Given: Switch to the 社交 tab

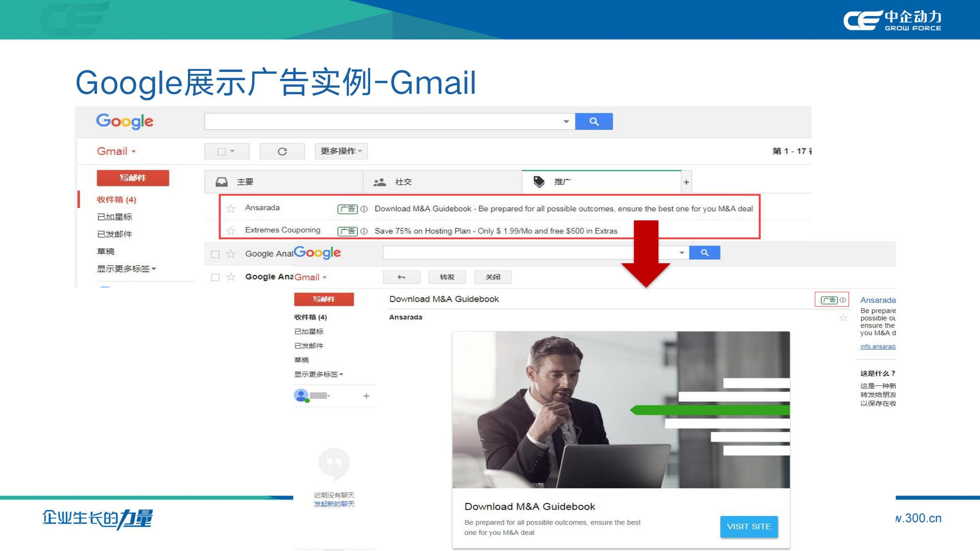Looking at the screenshot, I should click(x=442, y=182).
